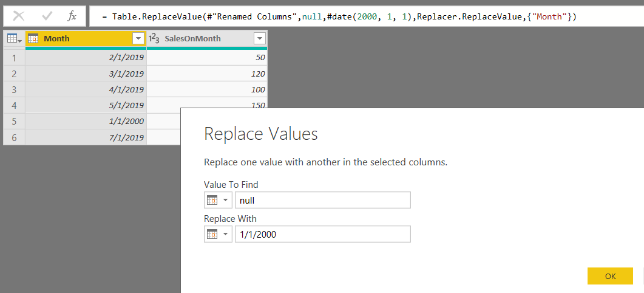
Task: Select the cell with 4/1/2019
Action: (86, 90)
